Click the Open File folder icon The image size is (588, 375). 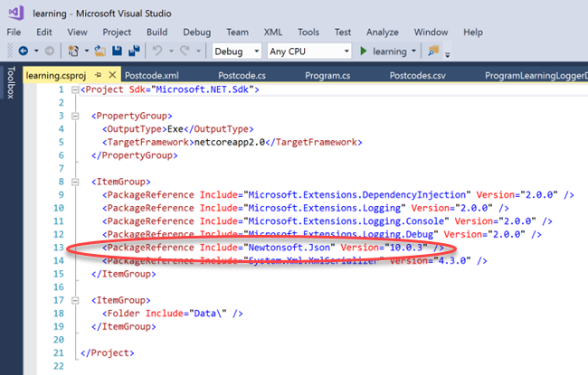coord(100,51)
